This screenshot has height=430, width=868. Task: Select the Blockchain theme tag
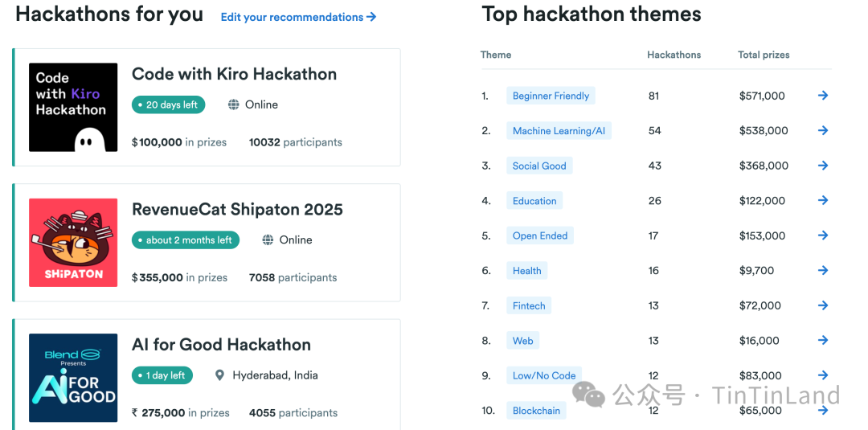pyautogui.click(x=536, y=411)
